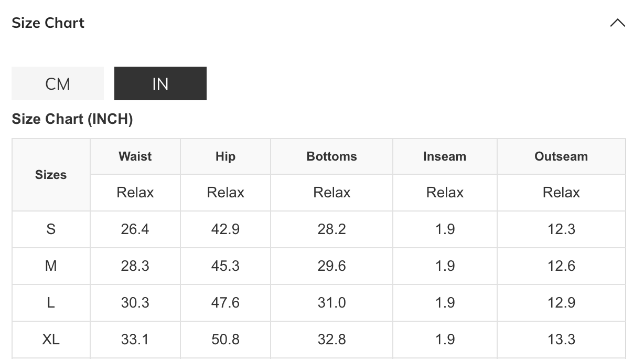
Task: Click the Sizes column header
Action: [x=51, y=175]
